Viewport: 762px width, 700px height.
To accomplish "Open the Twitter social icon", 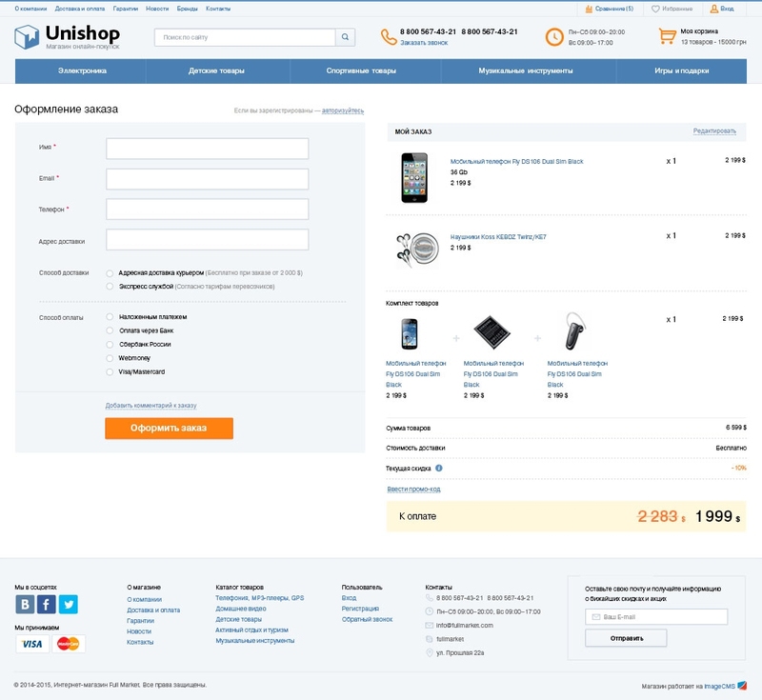I will coord(69,605).
